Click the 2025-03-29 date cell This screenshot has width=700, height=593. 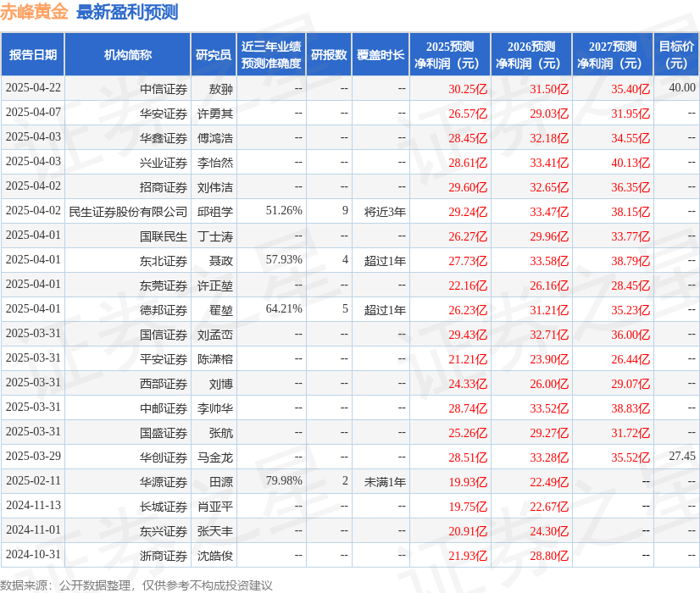(33, 456)
